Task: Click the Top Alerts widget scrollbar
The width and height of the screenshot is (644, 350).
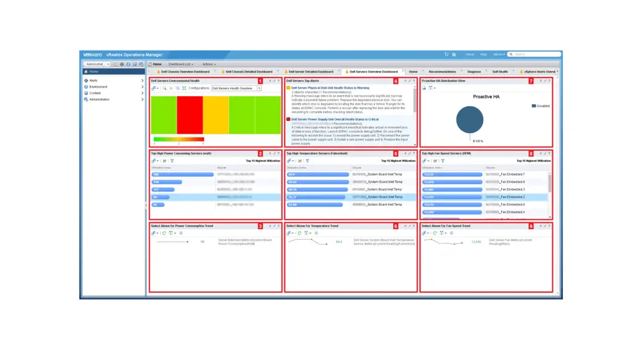Action: (415, 101)
